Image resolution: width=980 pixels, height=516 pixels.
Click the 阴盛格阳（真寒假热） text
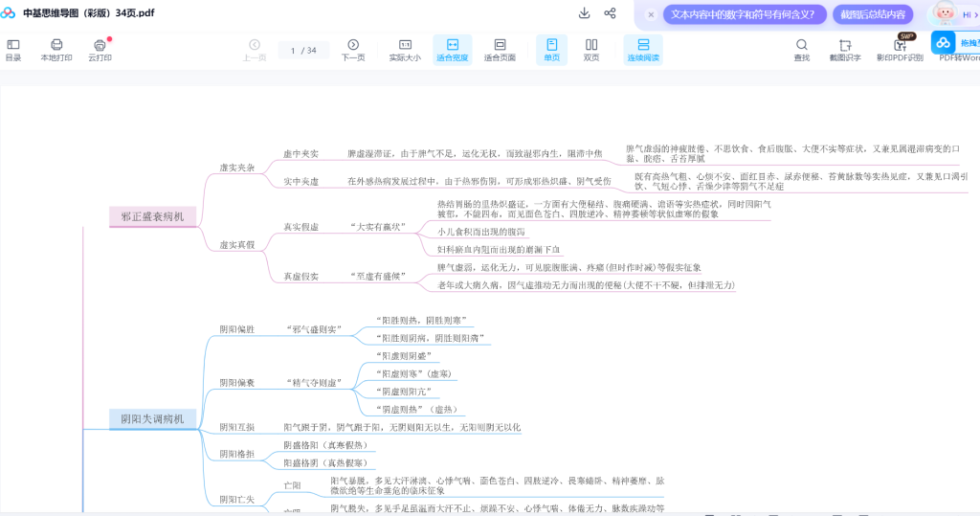pos(325,445)
